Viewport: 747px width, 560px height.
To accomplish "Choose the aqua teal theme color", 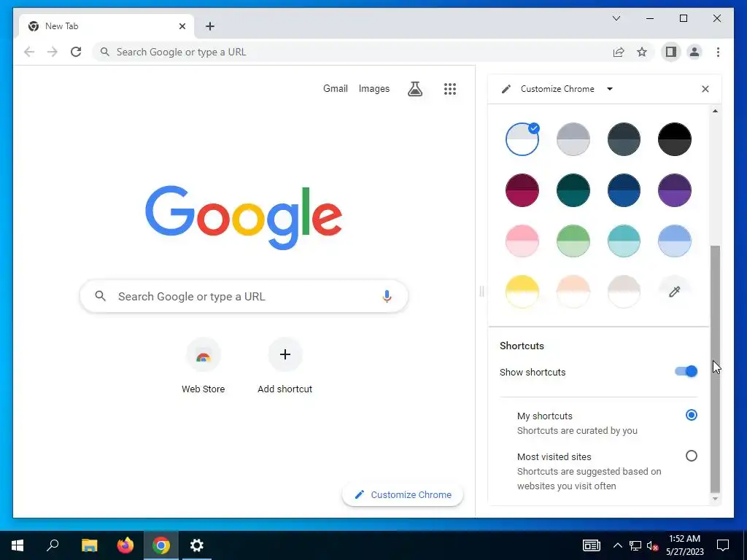I will 624,241.
